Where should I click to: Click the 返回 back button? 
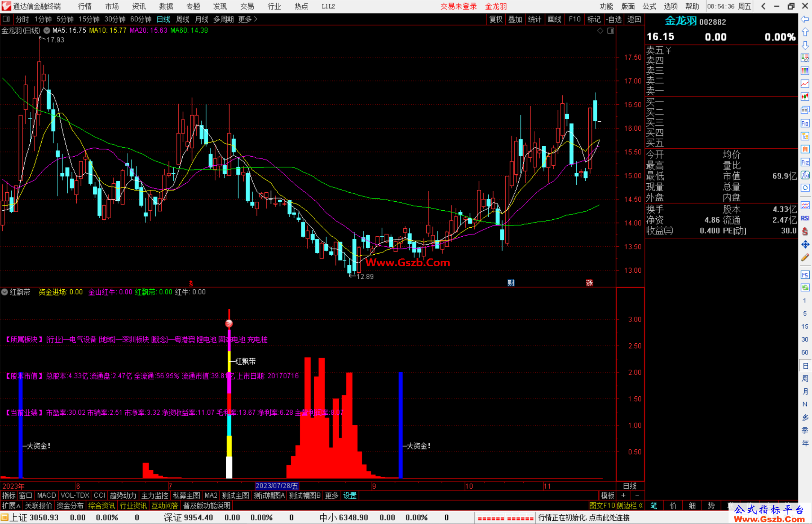(634, 19)
